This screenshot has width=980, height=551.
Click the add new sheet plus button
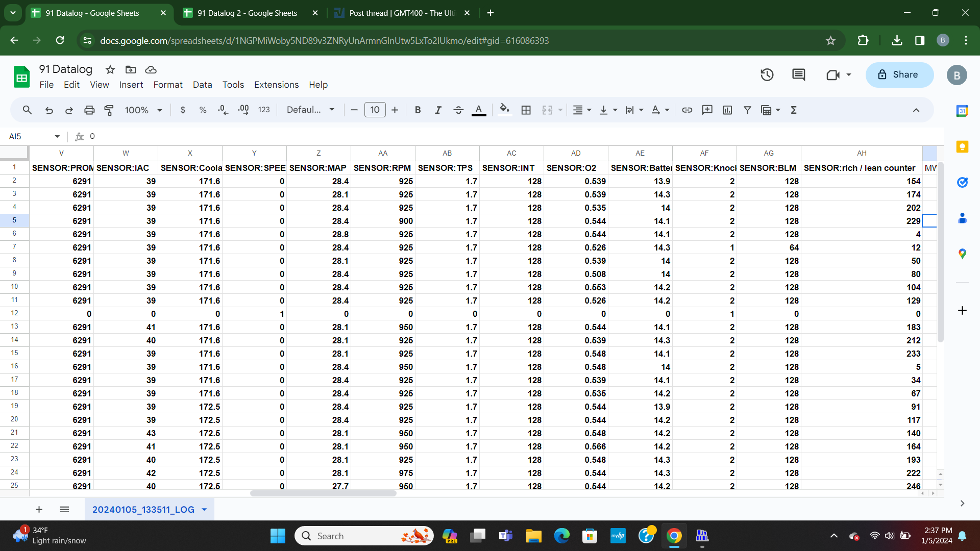pyautogui.click(x=39, y=510)
